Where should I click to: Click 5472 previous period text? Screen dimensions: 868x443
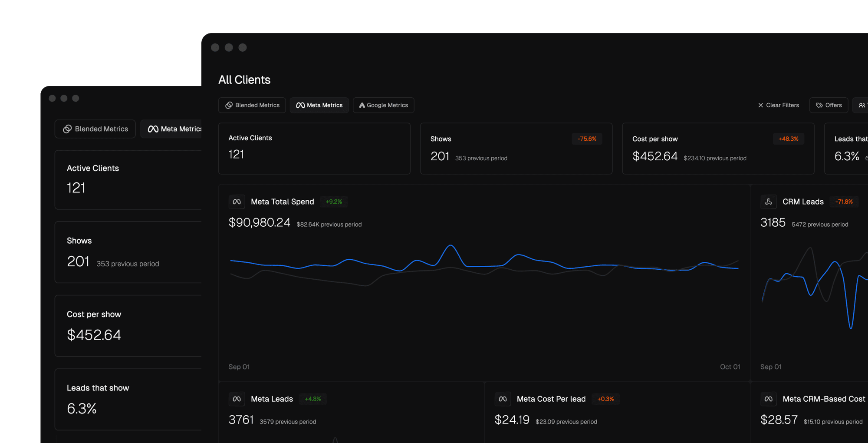click(820, 225)
